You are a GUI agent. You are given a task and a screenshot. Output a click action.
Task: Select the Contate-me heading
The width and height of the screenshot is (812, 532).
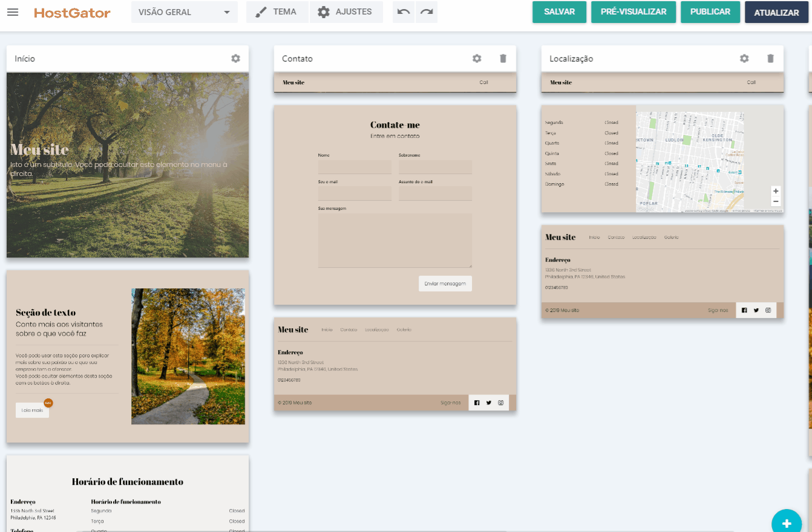[x=395, y=125]
